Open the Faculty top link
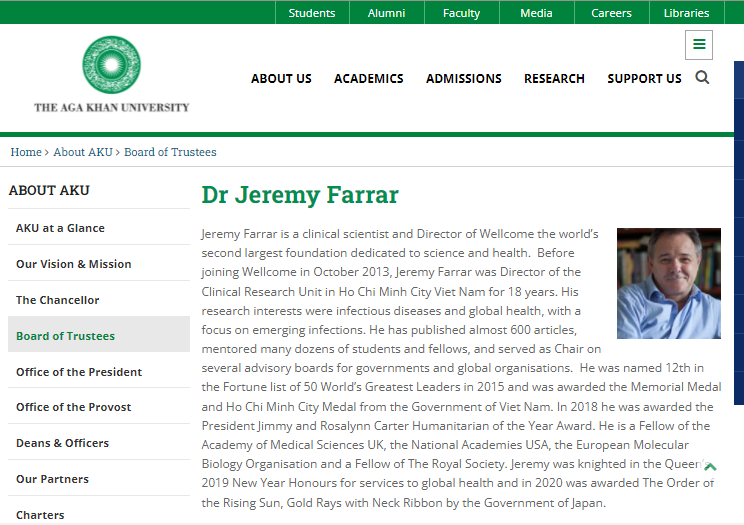The height and width of the screenshot is (525, 744). (461, 13)
